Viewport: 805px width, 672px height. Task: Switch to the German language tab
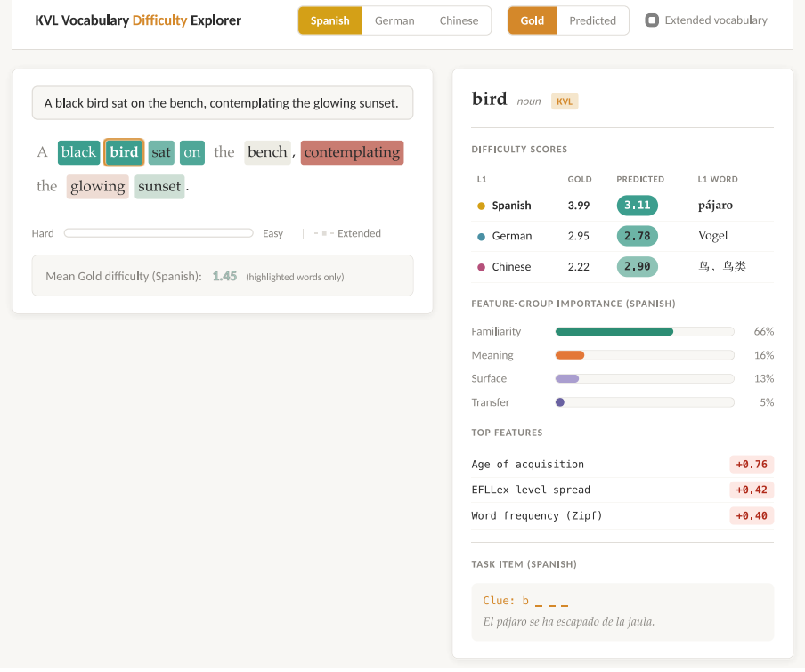(394, 20)
